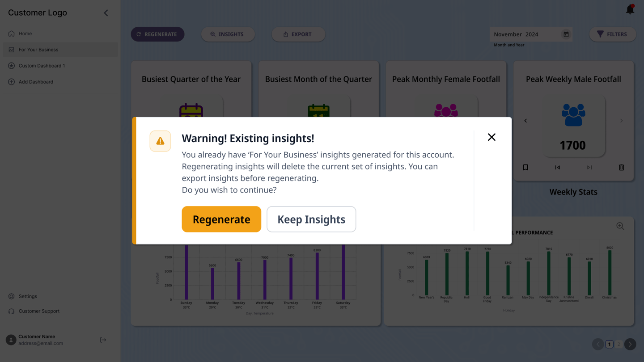644x362 pixels.
Task: Collapse the sidebar with the chevron
Action: click(x=106, y=13)
